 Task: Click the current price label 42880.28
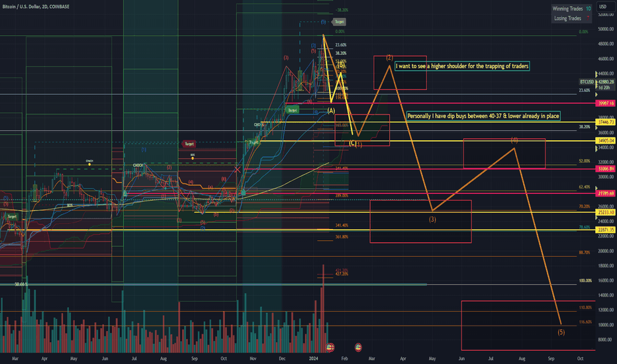coord(606,82)
